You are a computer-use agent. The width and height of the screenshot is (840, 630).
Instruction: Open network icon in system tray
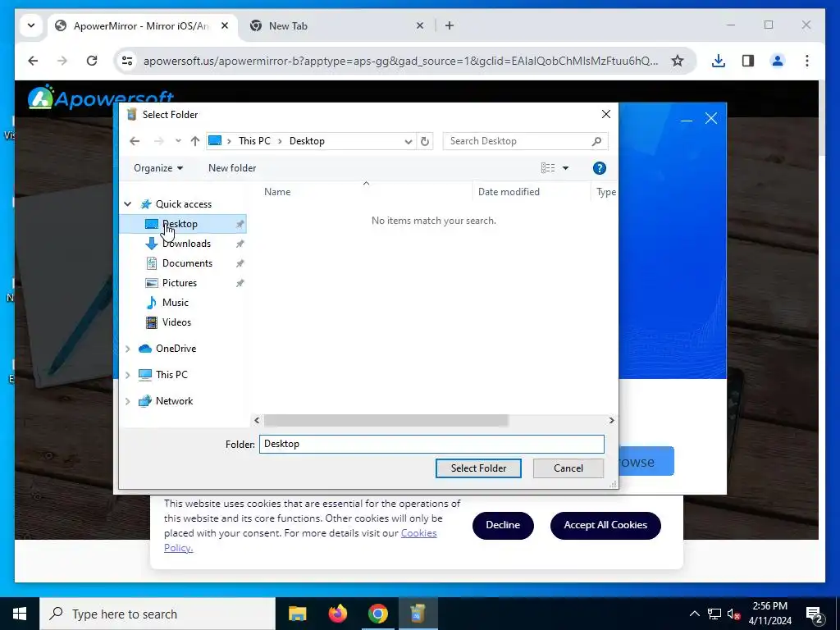point(714,614)
